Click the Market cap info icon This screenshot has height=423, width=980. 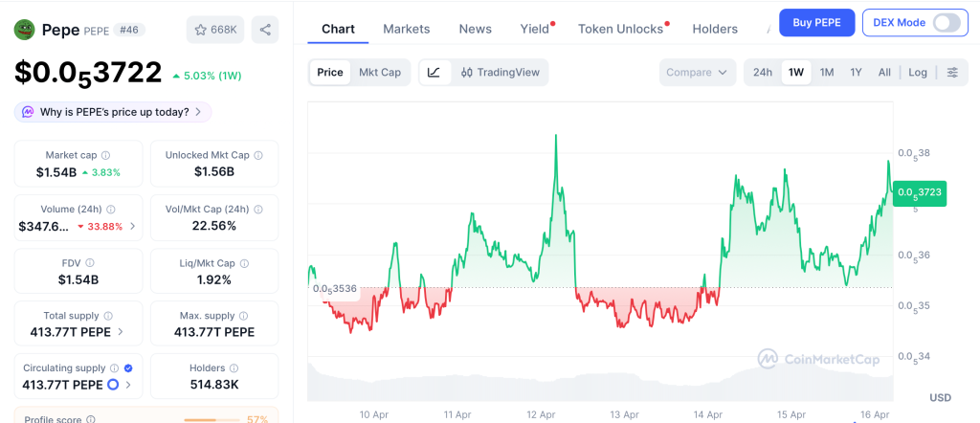pos(106,155)
